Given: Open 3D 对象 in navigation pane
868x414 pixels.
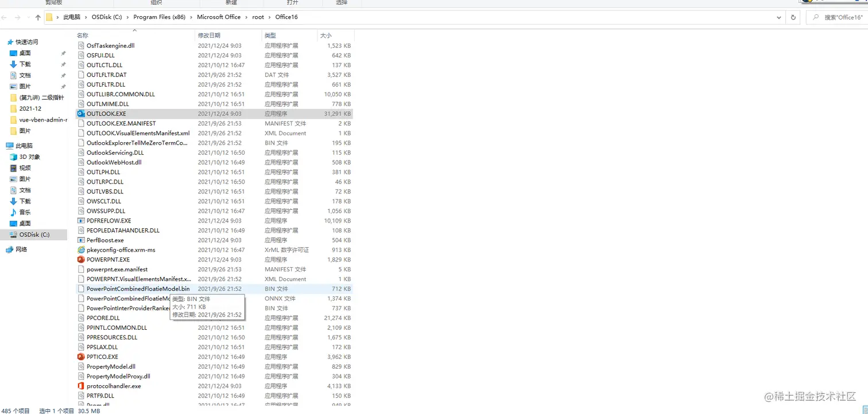Looking at the screenshot, I should (30, 157).
